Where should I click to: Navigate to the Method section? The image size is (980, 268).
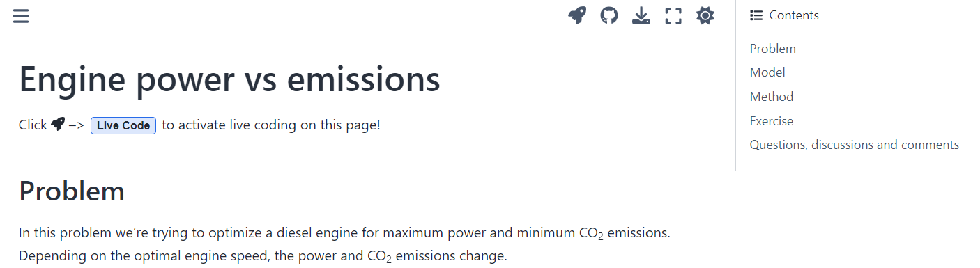(x=772, y=97)
